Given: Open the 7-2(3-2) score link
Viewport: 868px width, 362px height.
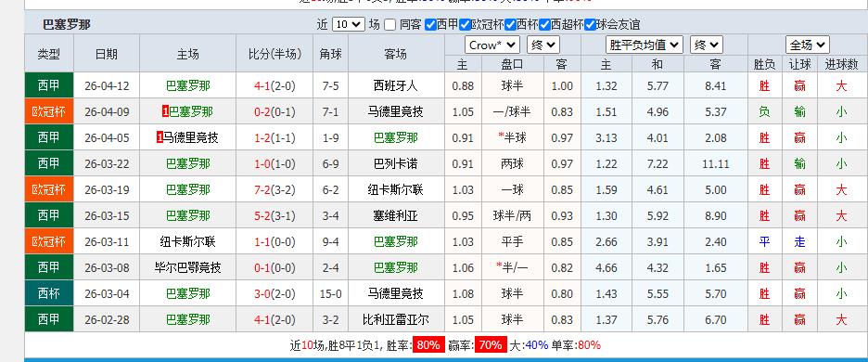Looking at the screenshot, I should [274, 189].
